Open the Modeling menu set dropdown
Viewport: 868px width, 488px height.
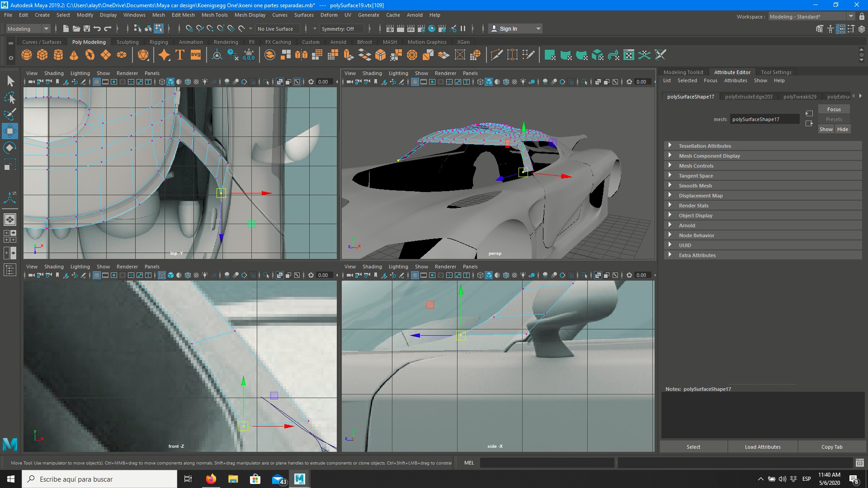pos(28,28)
